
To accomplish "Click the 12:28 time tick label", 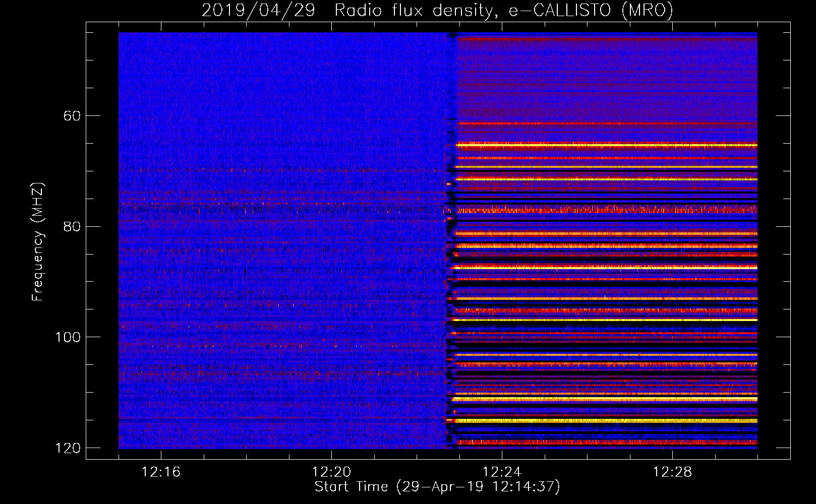I will [x=672, y=472].
